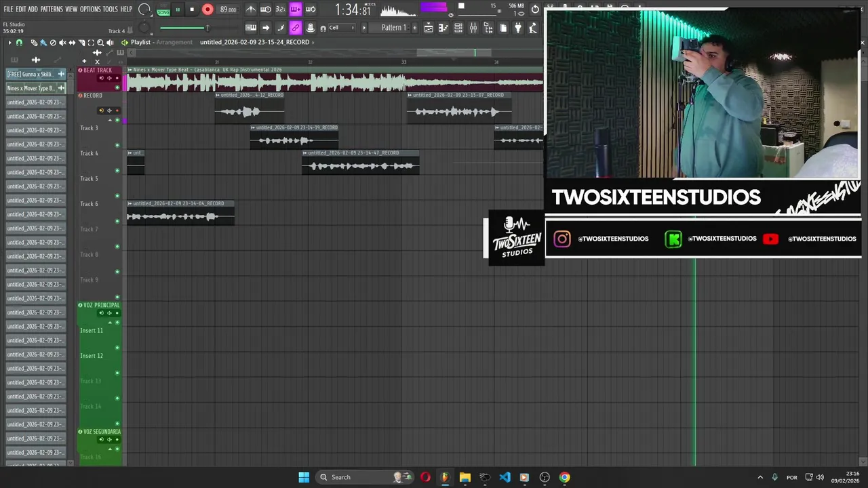The width and height of the screenshot is (868, 488).
Task: Stop playback with the stop button
Action: tap(192, 9)
